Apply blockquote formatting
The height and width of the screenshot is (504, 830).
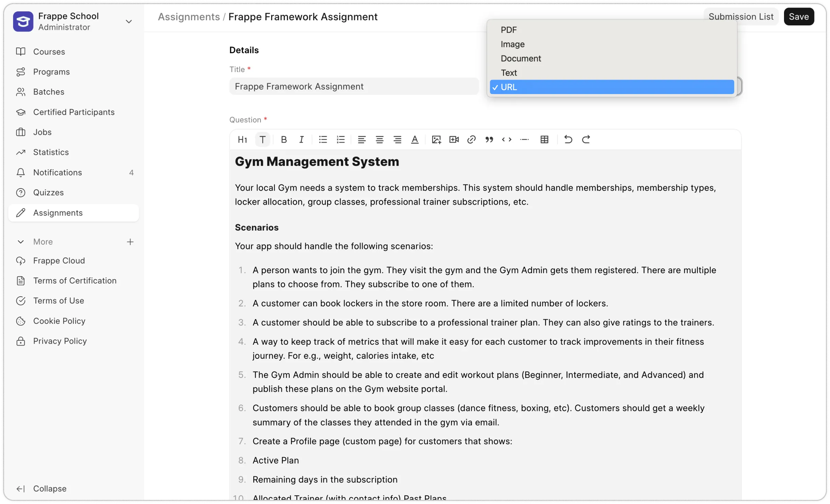tap(489, 139)
